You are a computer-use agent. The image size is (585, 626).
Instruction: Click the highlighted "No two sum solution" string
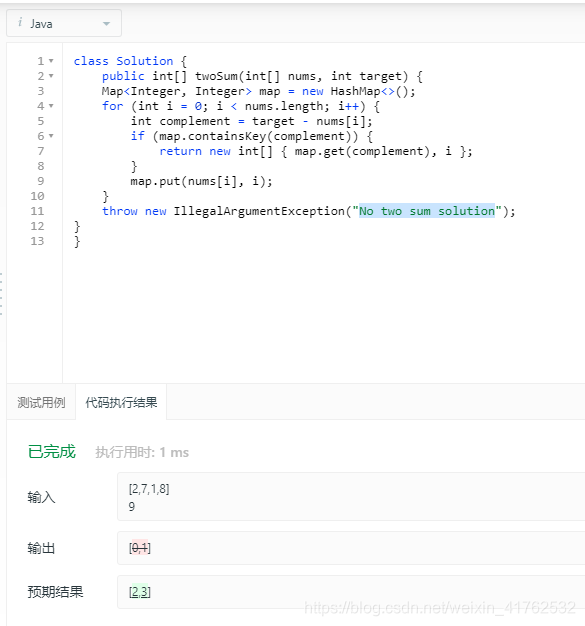click(427, 211)
